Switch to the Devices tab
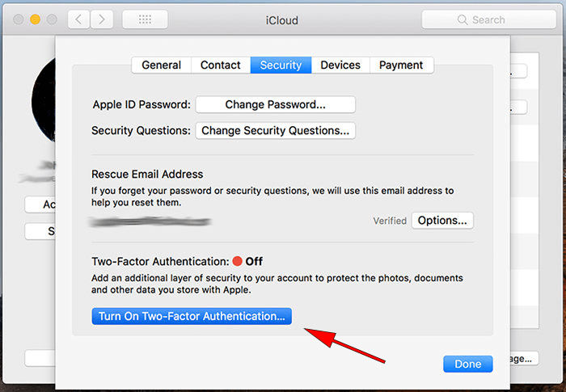 (340, 65)
